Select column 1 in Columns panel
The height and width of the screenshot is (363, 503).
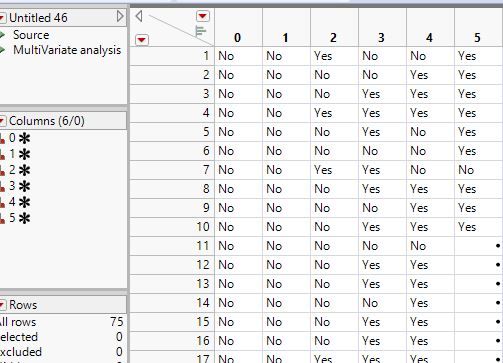[x=12, y=154]
